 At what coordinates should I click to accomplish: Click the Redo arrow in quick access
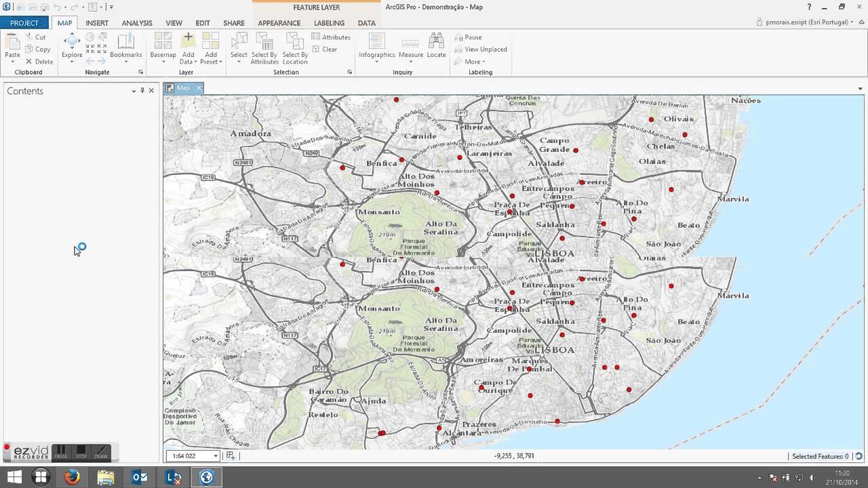[x=75, y=7]
